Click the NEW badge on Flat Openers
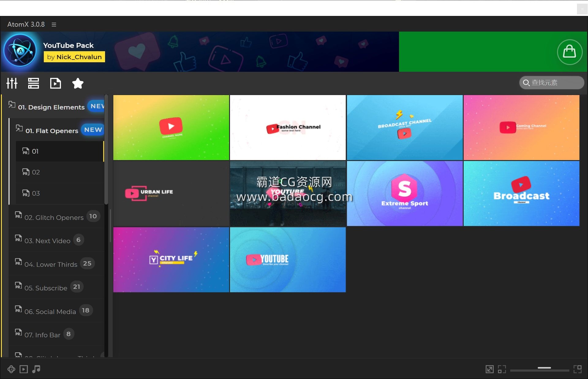The width and height of the screenshot is (588, 379). point(93,130)
